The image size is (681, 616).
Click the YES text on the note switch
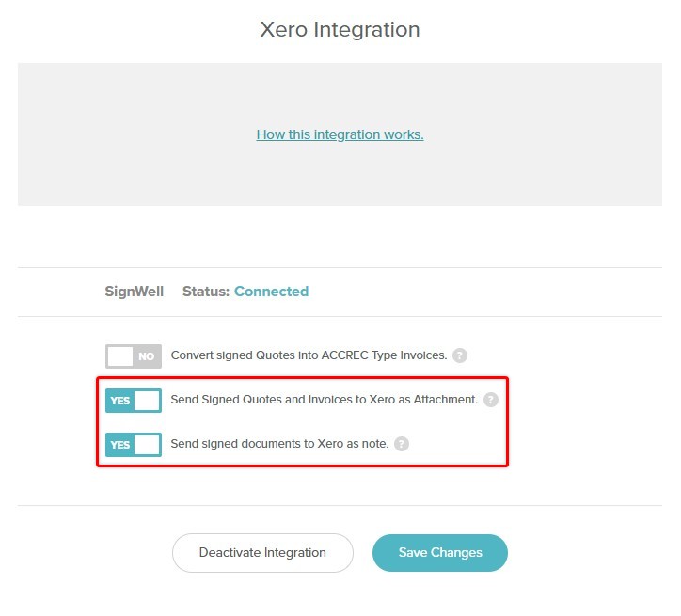coord(119,445)
